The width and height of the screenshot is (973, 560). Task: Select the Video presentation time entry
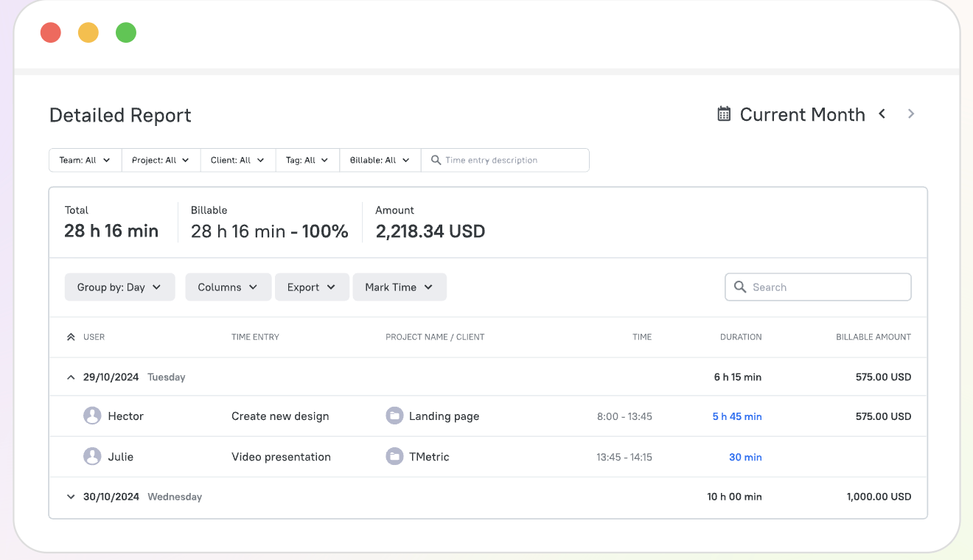[x=281, y=457]
